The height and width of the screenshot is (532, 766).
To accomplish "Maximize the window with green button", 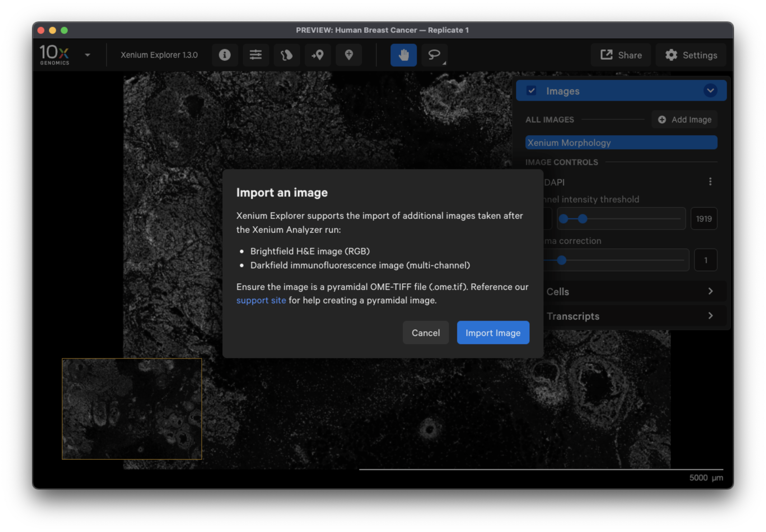I will coord(64,30).
